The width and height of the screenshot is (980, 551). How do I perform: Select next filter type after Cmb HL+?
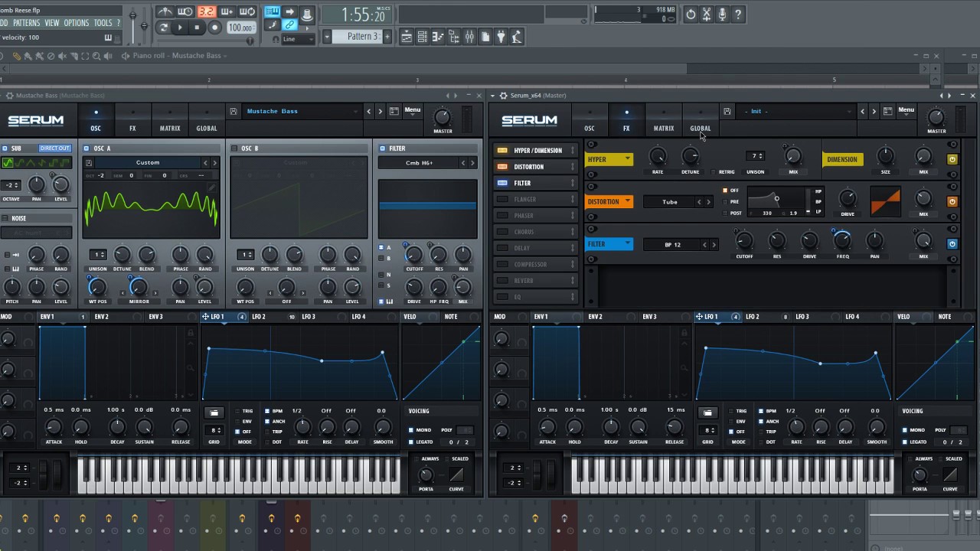pyautogui.click(x=472, y=162)
